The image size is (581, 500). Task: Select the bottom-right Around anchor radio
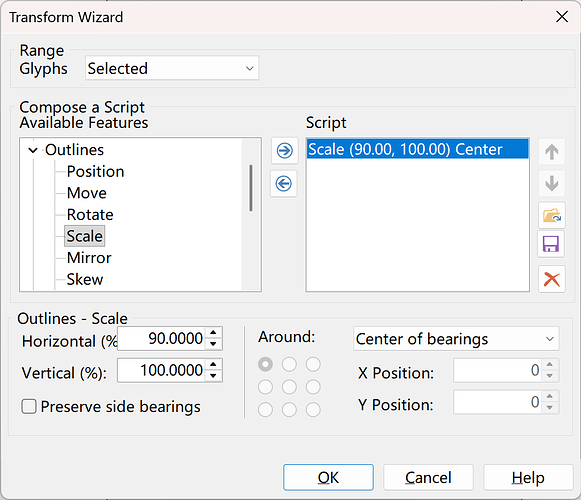tap(313, 410)
